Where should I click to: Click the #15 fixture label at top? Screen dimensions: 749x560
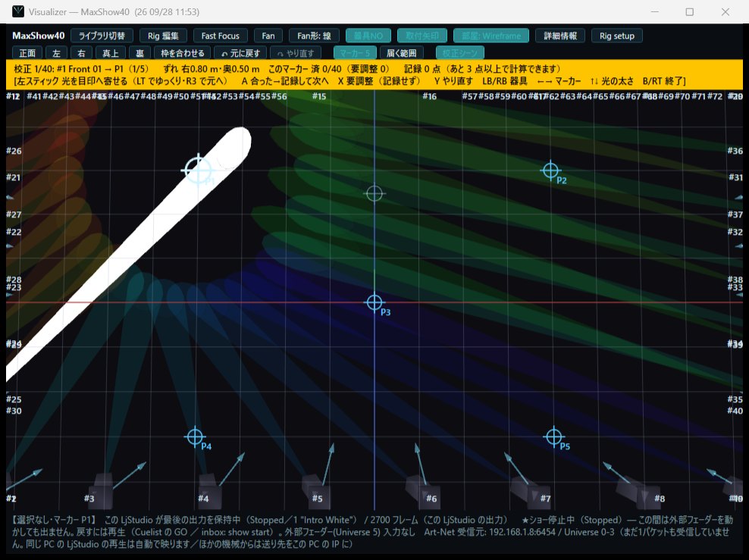pyautogui.click(x=319, y=96)
